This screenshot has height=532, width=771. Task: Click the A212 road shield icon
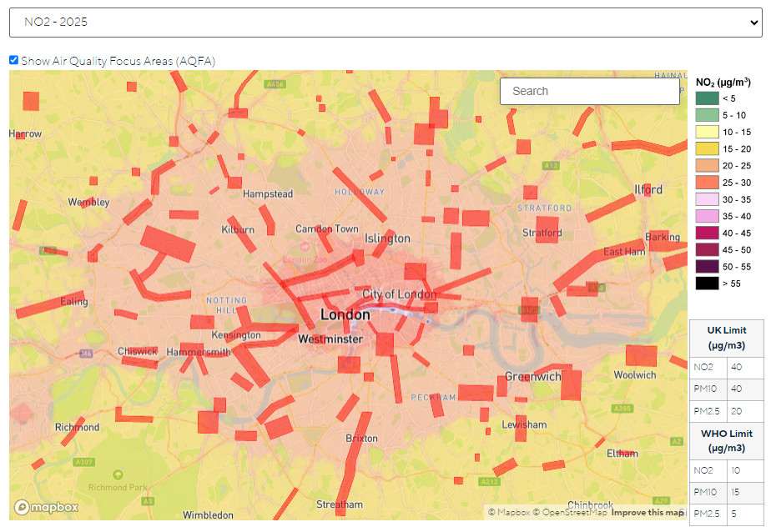pyautogui.click(x=489, y=481)
